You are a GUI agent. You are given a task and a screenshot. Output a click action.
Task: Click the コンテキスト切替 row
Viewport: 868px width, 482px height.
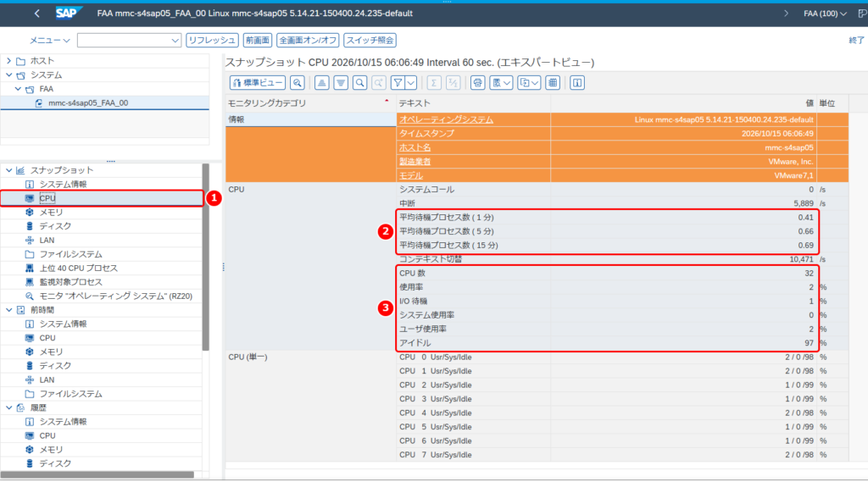click(x=622, y=259)
